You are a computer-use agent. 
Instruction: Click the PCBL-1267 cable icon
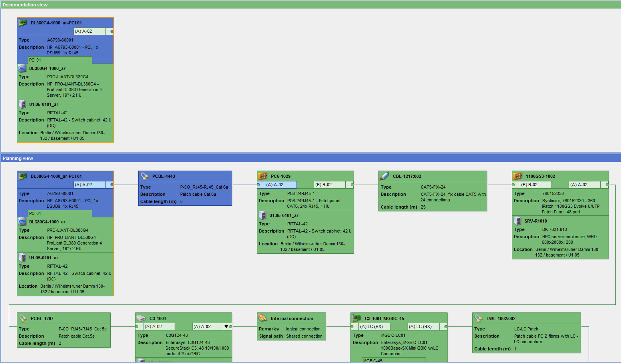pyautogui.click(x=23, y=318)
